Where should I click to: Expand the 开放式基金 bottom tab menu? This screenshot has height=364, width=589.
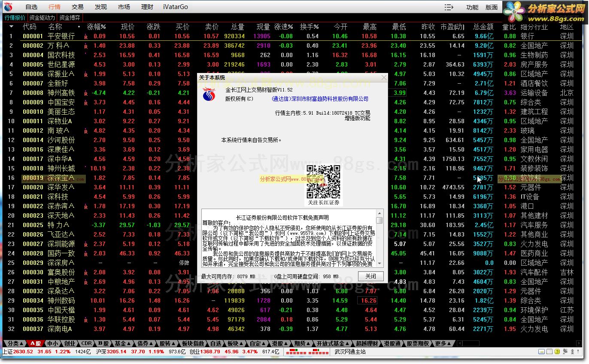click(x=333, y=343)
